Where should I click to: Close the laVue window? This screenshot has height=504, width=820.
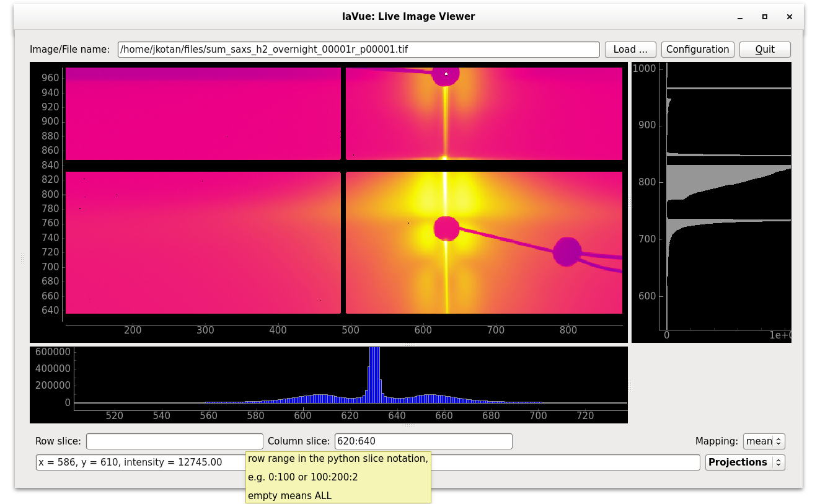789,17
